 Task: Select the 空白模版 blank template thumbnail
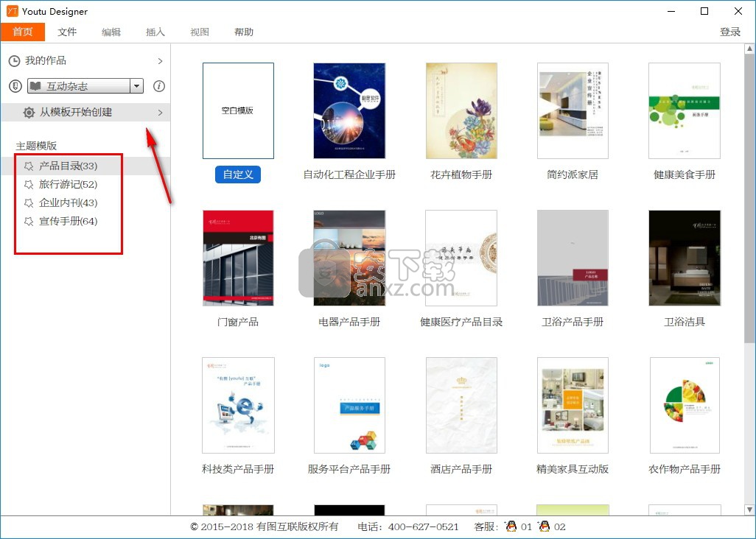tap(238, 110)
